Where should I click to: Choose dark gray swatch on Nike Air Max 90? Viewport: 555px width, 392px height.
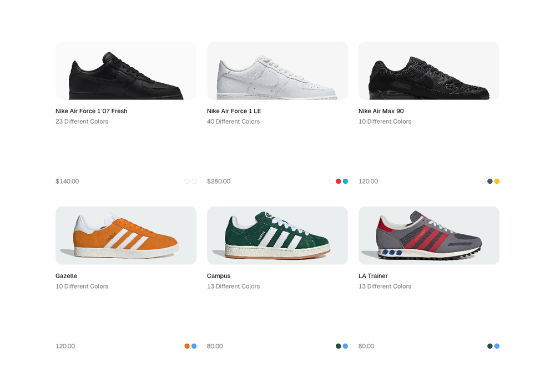490,182
